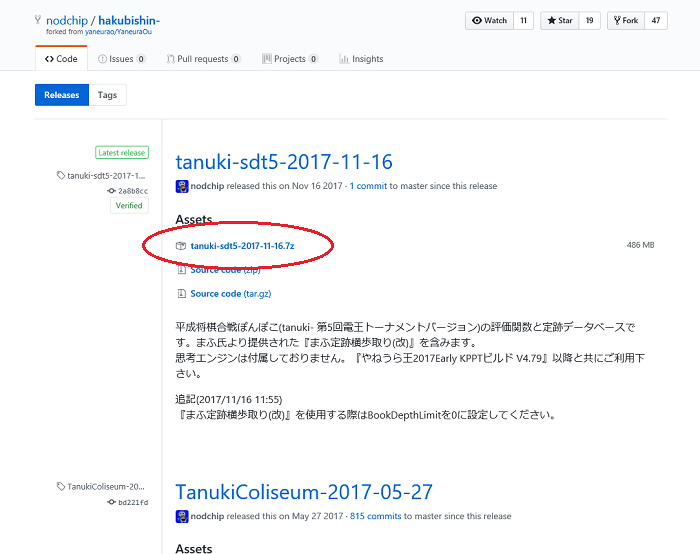The height and width of the screenshot is (554, 700).
Task: Switch to the Pull requests tab
Action: point(204,59)
